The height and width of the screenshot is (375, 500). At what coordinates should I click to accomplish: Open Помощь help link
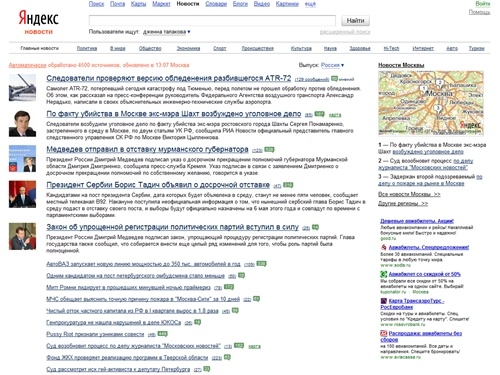[479, 12]
